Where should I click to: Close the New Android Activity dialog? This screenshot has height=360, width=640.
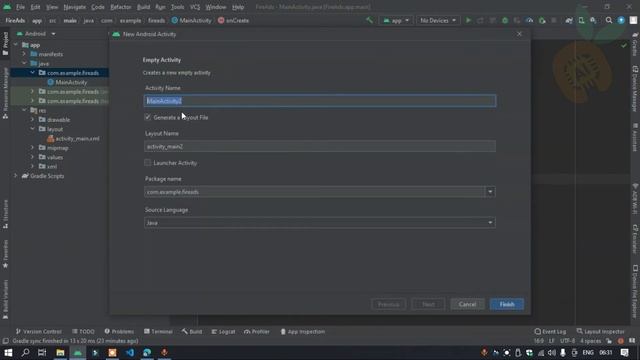pyautogui.click(x=519, y=34)
